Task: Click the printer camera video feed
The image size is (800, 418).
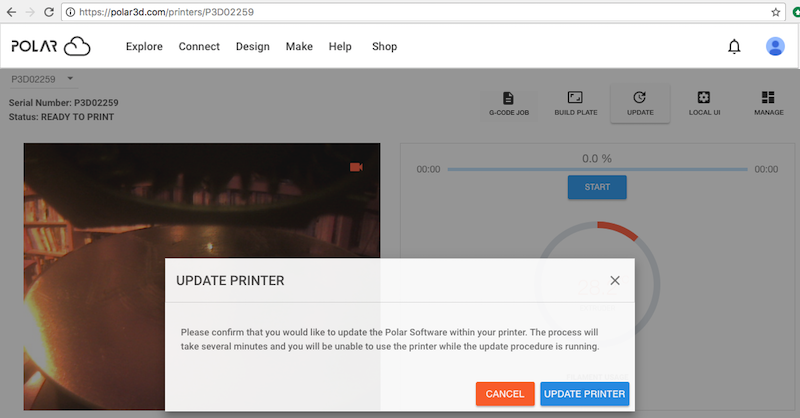Action: pos(202,276)
